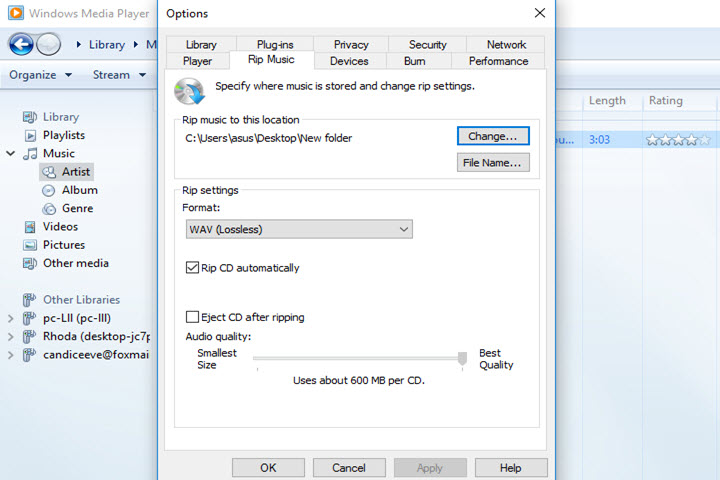This screenshot has width=720, height=480.
Task: Click the Rhoda library icon
Action: click(29, 337)
